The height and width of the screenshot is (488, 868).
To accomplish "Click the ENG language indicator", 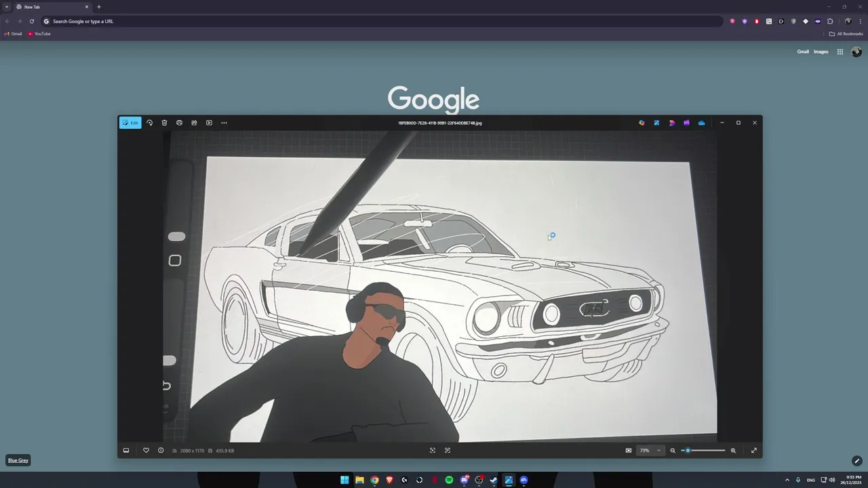I will (x=811, y=480).
